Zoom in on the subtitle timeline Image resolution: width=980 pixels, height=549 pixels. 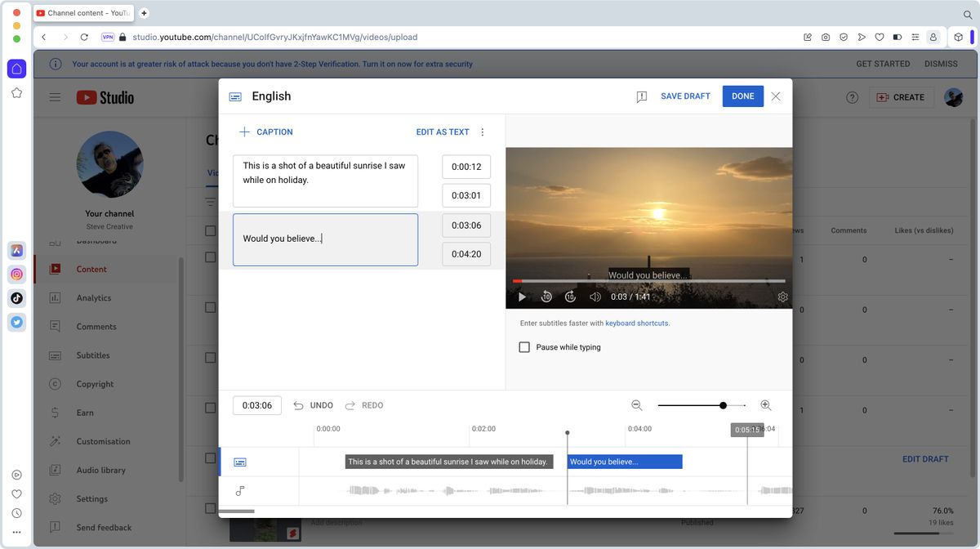tap(765, 404)
